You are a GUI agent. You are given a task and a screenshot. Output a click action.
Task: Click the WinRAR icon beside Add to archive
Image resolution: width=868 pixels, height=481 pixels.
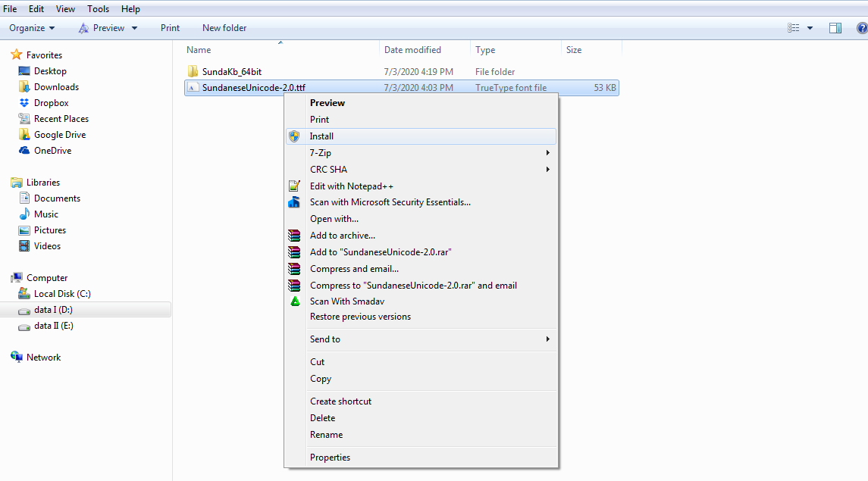(x=294, y=236)
